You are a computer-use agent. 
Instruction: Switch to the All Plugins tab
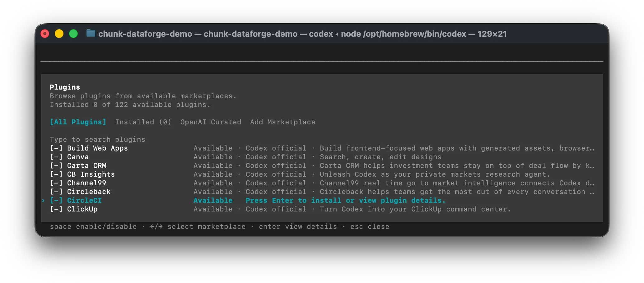coord(78,122)
